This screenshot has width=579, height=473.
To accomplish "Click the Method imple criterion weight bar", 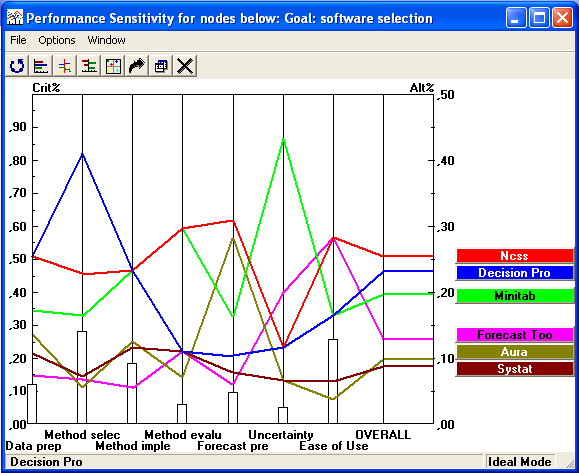I will (132, 393).
